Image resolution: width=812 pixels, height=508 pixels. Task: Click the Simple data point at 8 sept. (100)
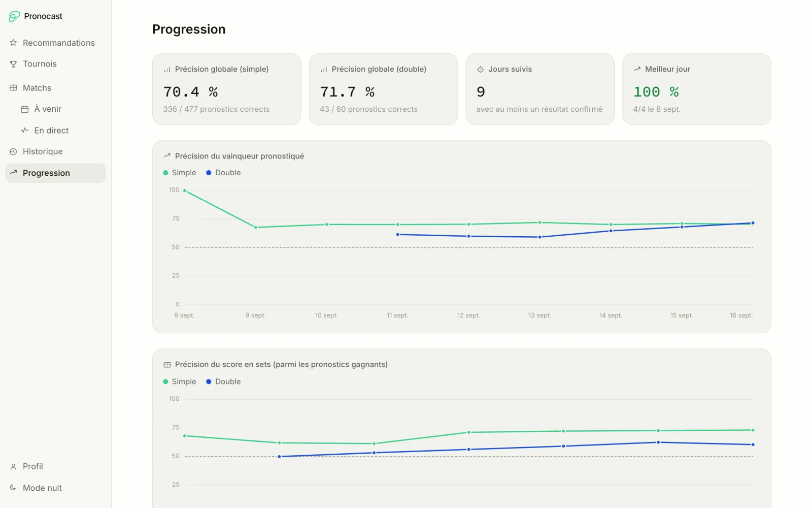[185, 190]
